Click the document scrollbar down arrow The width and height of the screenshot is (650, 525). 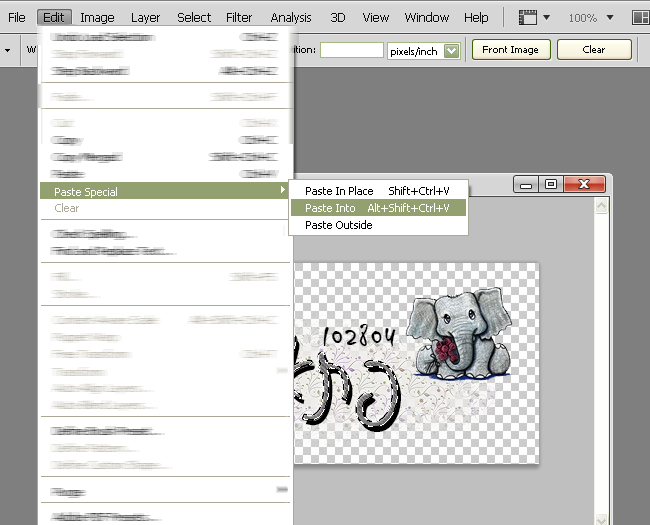point(601,519)
